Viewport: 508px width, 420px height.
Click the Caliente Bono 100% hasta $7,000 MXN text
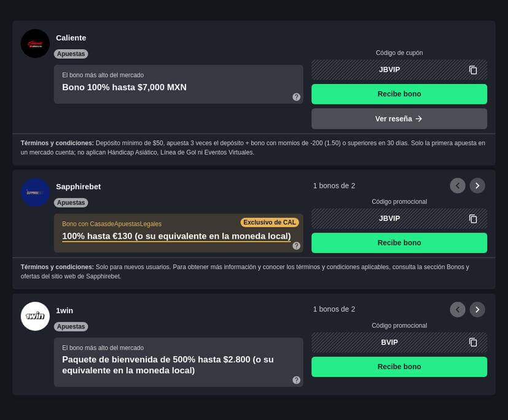point(125,87)
